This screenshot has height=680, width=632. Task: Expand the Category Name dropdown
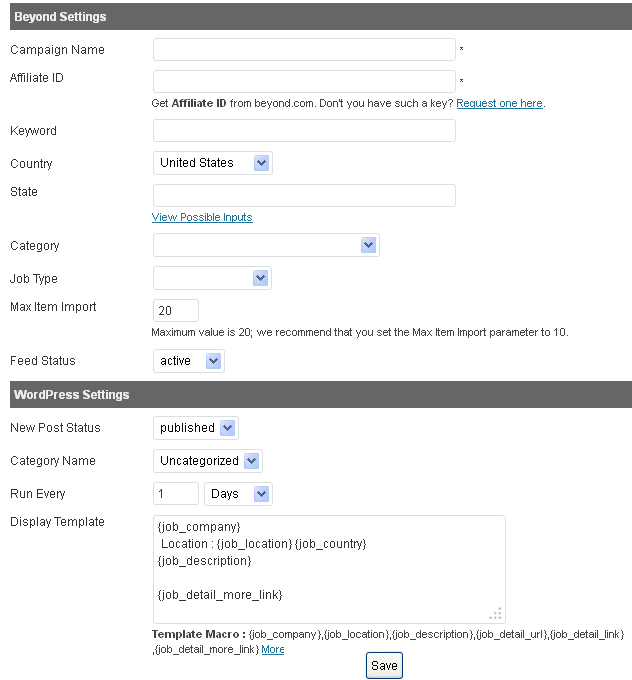[208, 461]
